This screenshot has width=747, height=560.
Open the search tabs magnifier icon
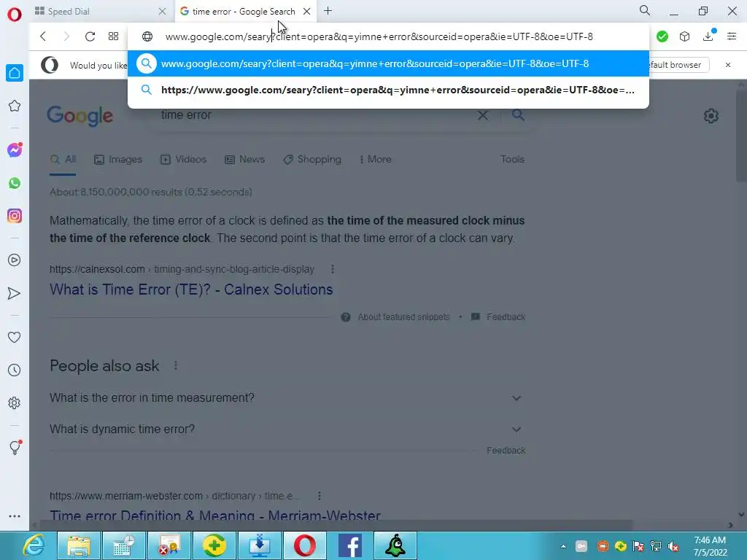point(645,10)
